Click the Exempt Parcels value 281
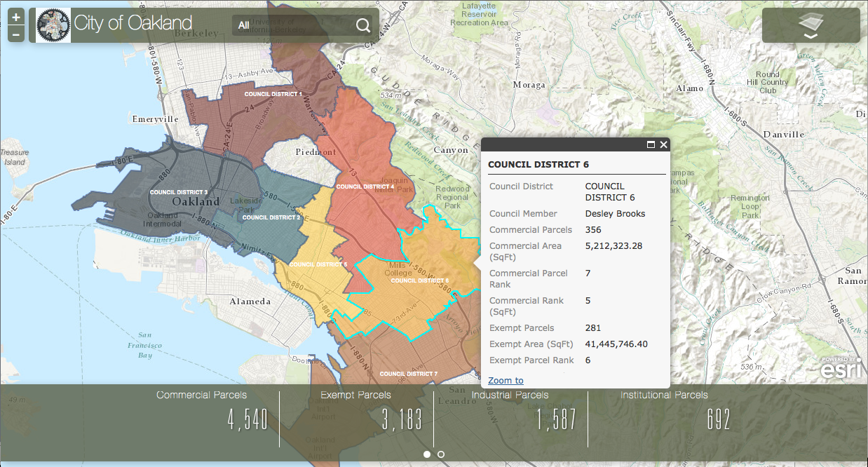This screenshot has width=868, height=467. tap(593, 328)
